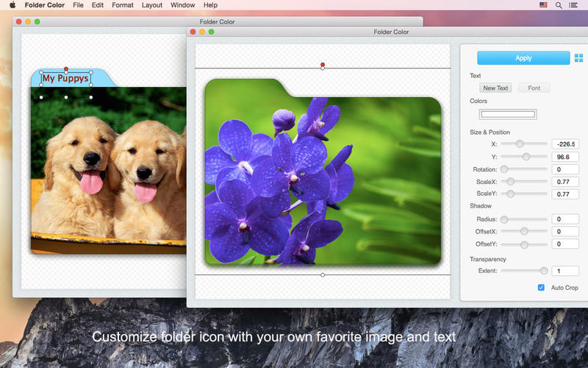Open the Edit menu
This screenshot has height=368, width=588.
(x=98, y=5)
